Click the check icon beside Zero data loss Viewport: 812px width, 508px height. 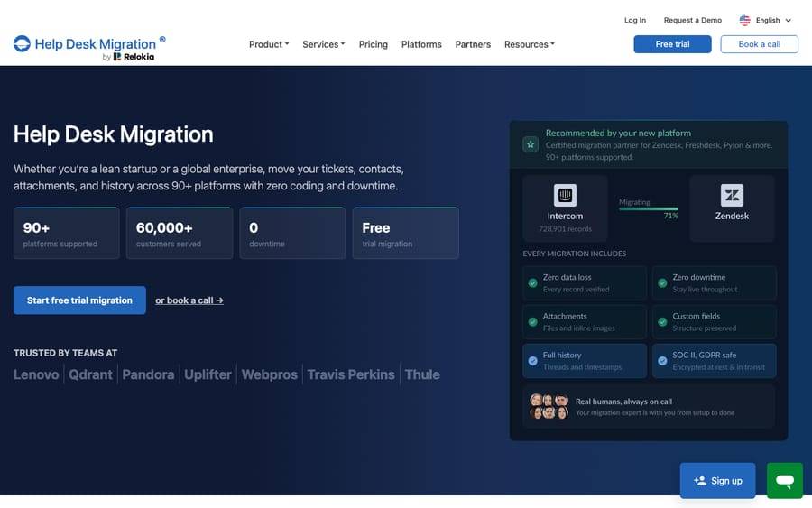pyautogui.click(x=532, y=282)
